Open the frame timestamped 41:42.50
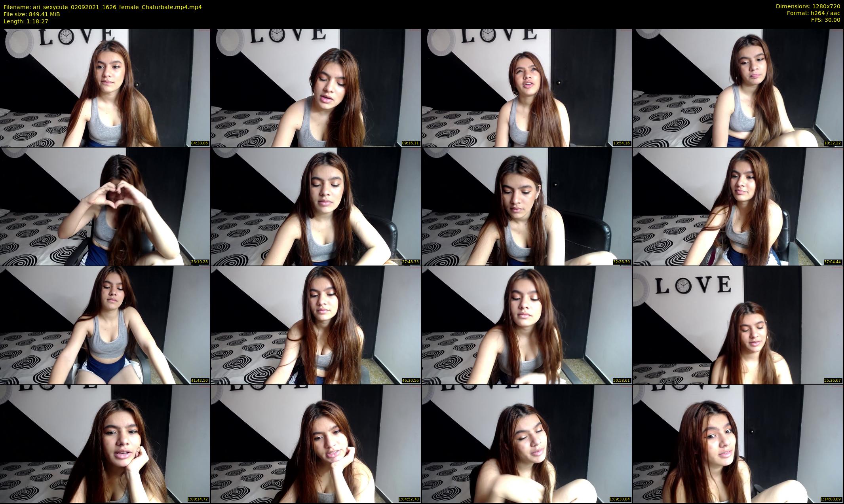844x504 pixels. click(x=105, y=325)
